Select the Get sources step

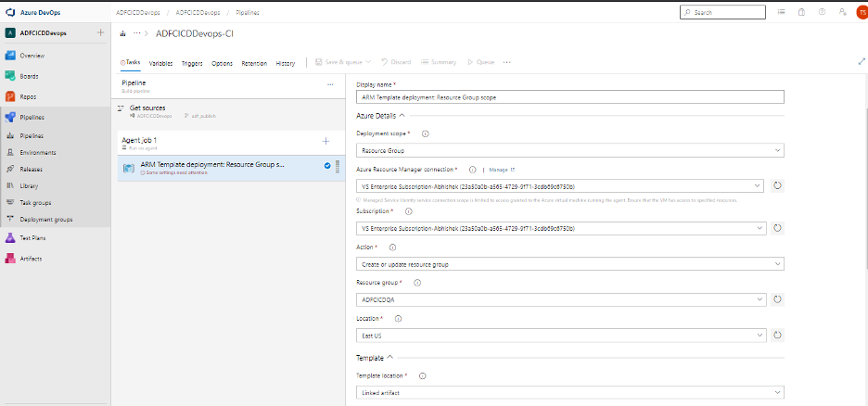[x=228, y=111]
